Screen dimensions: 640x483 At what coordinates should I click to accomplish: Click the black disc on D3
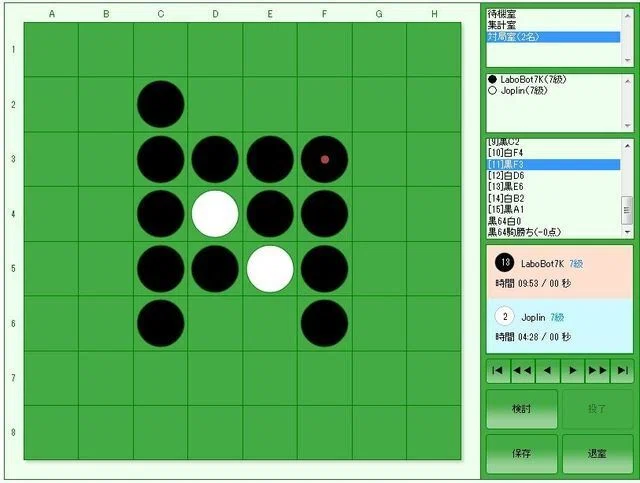[215, 159]
